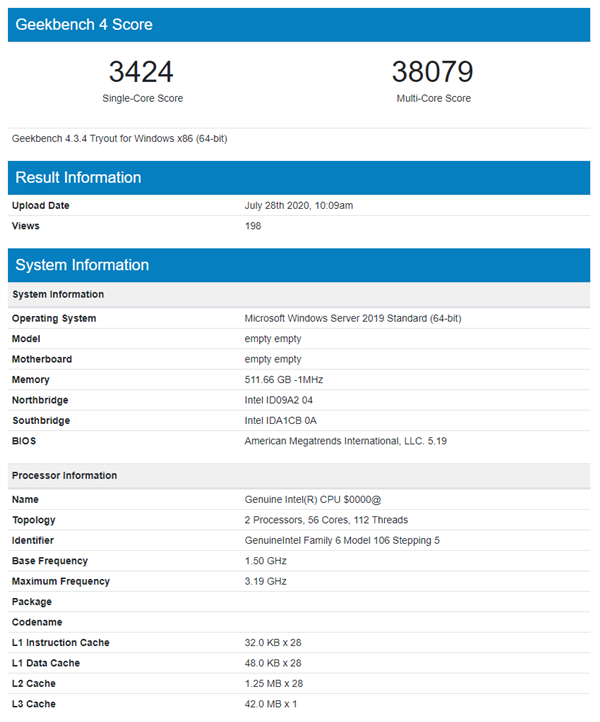Click the Result Information section header
600x722 pixels.
click(x=78, y=178)
